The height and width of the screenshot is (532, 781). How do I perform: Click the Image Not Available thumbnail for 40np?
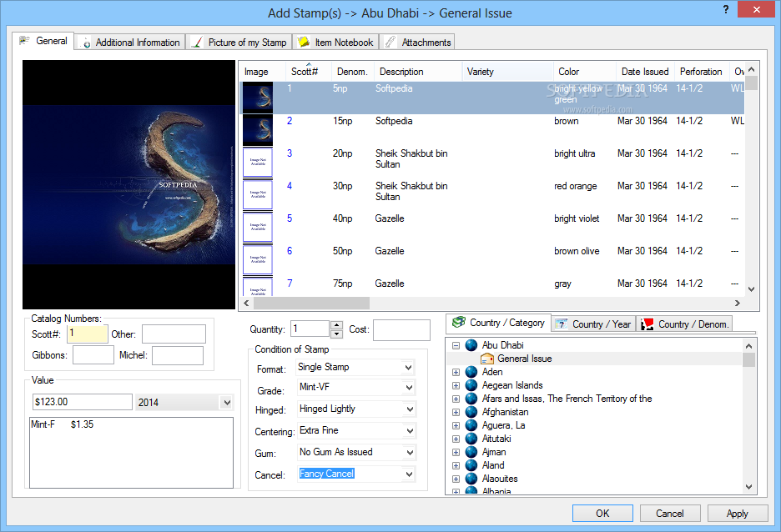click(258, 227)
